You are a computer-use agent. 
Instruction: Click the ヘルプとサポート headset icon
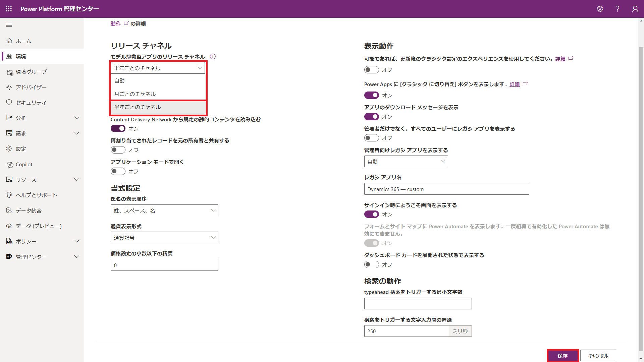point(9,195)
